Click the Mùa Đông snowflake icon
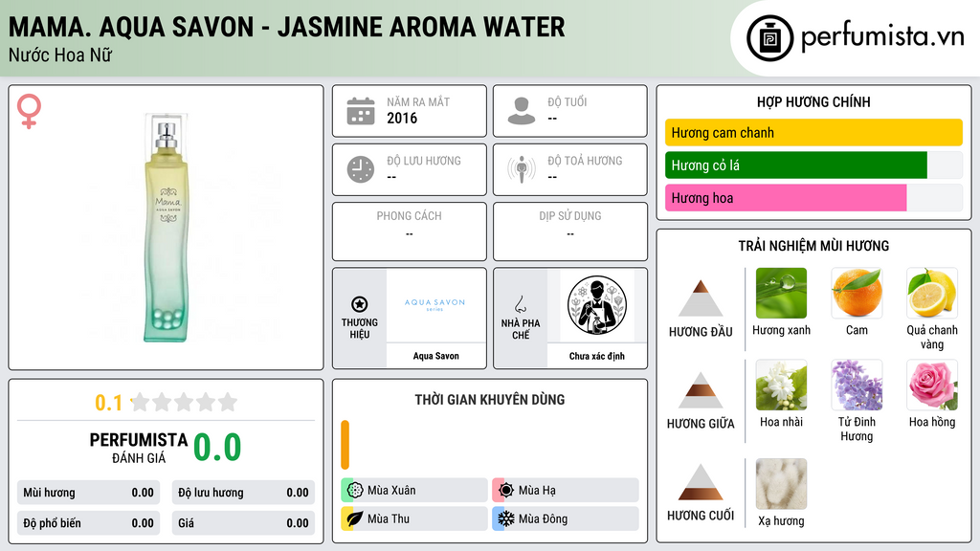980x551 pixels. click(506, 518)
